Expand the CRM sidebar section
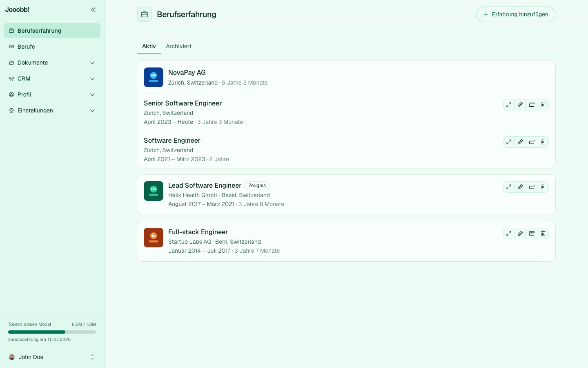588x368 pixels. (x=52, y=79)
